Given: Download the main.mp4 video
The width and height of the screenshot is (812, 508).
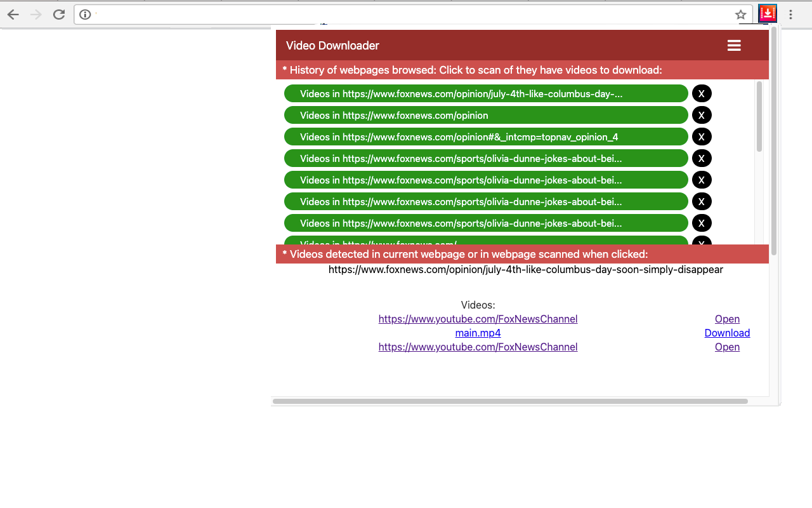Looking at the screenshot, I should [727, 333].
